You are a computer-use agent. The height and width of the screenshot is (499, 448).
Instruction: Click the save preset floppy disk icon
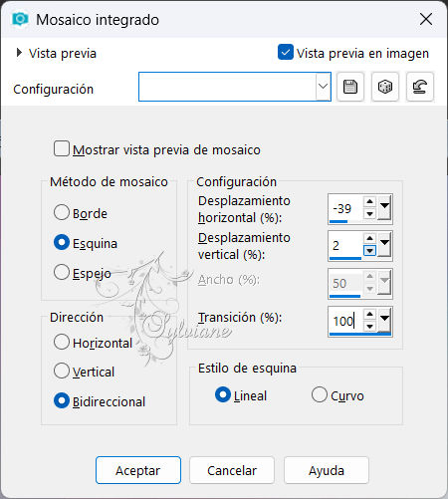[350, 87]
